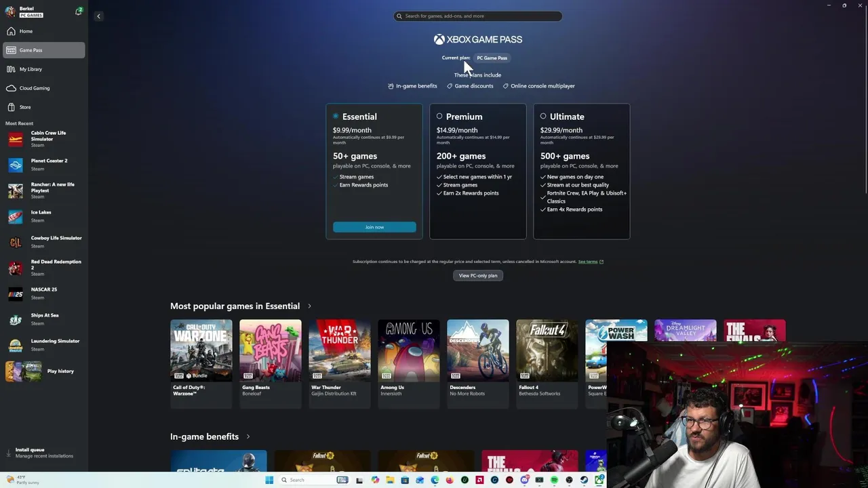Open Cowboy Life Simulator icon
868x488 pixels.
(x=16, y=242)
